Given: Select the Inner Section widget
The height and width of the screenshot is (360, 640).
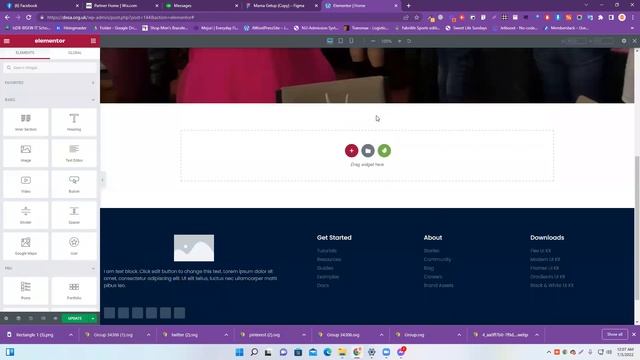Looking at the screenshot, I should point(26,122).
